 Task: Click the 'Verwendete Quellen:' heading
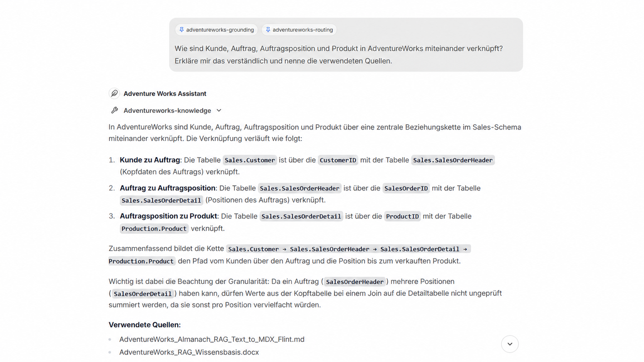coord(144,325)
